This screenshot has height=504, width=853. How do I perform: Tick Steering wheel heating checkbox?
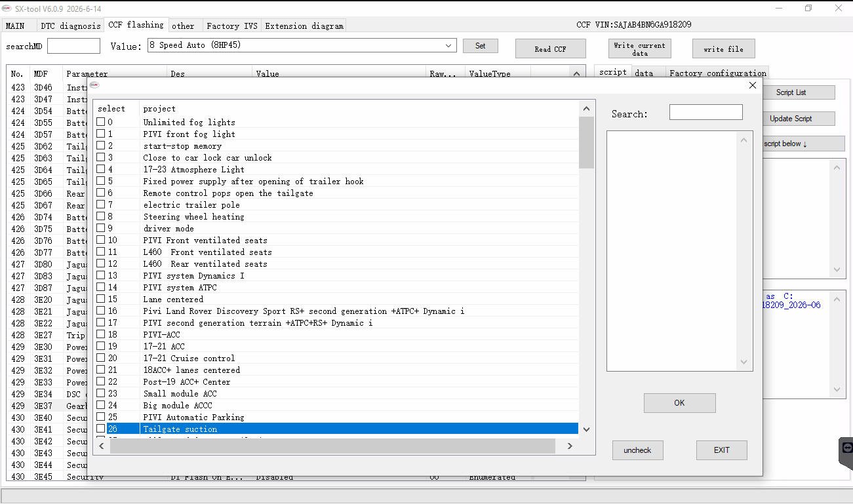[x=101, y=216]
